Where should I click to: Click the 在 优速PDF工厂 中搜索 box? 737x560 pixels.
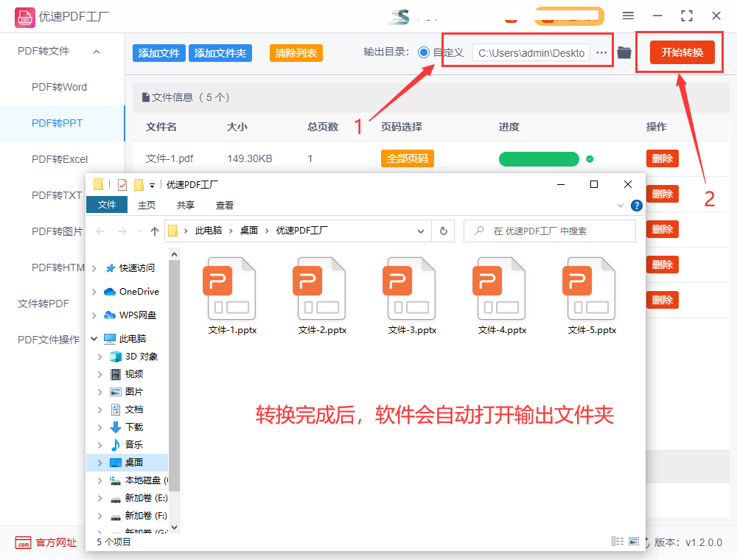(x=550, y=231)
